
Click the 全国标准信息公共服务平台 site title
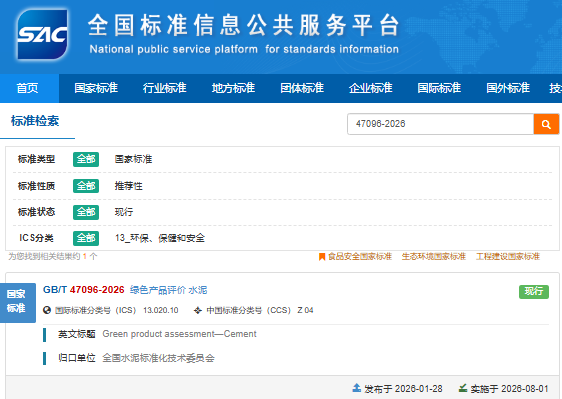click(244, 26)
